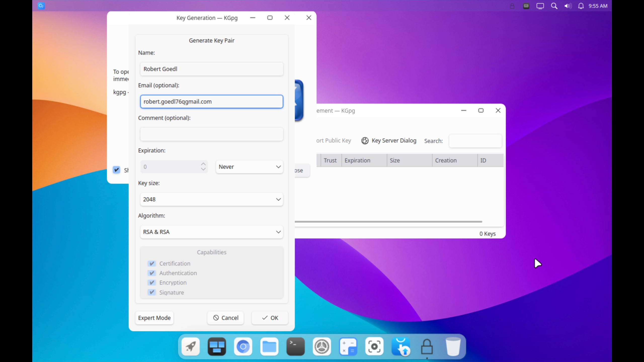
Task: Close the tip dialog behind key generation
Action: point(309,18)
